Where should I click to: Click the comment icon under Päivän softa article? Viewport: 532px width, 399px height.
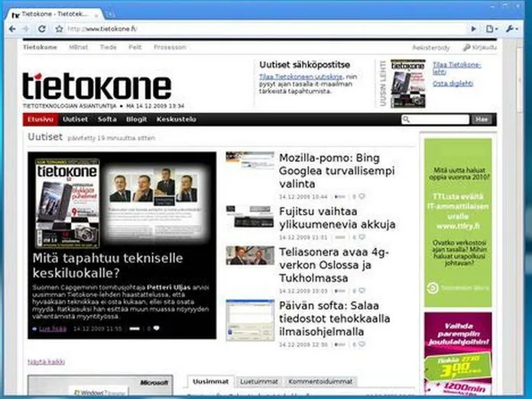click(x=362, y=345)
